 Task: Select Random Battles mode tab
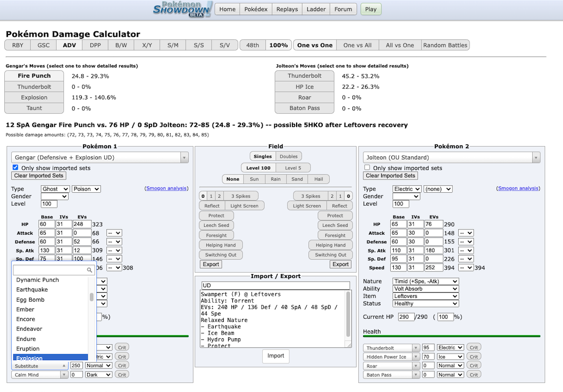[445, 45]
